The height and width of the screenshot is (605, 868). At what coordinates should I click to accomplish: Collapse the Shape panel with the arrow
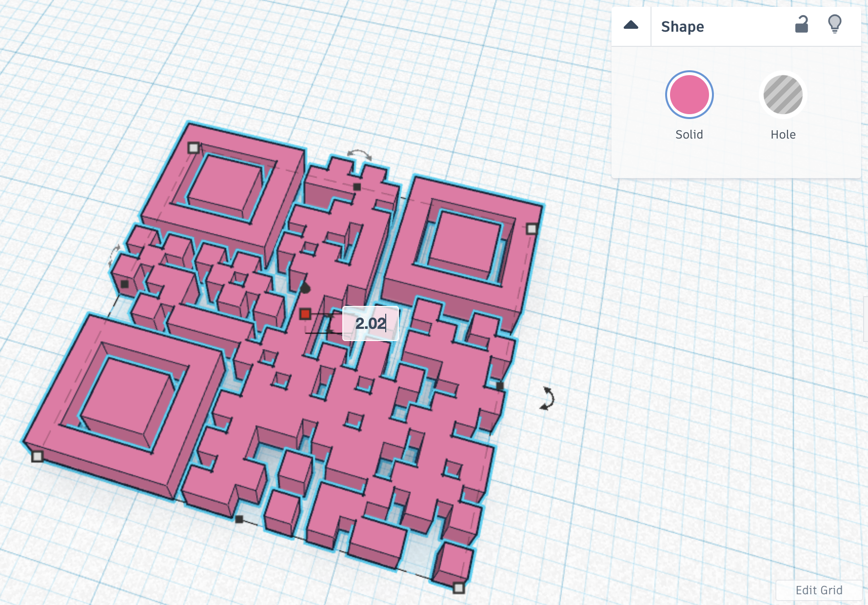pyautogui.click(x=631, y=25)
